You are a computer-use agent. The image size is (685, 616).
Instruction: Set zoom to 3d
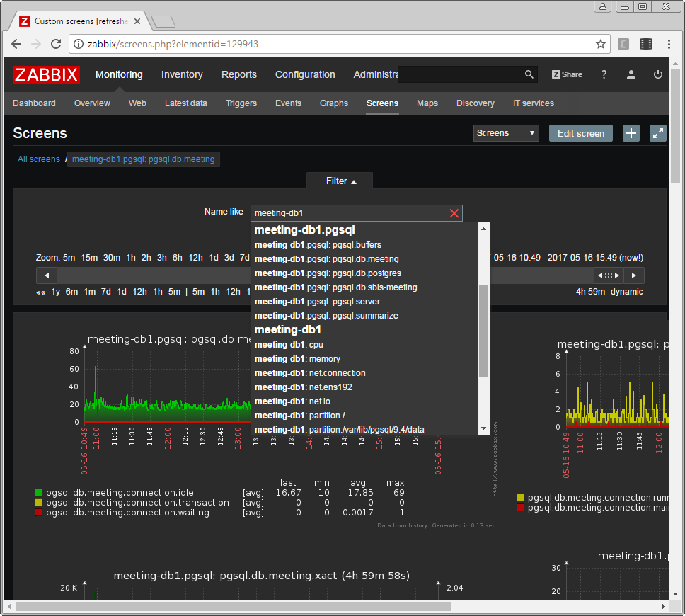[x=229, y=258]
